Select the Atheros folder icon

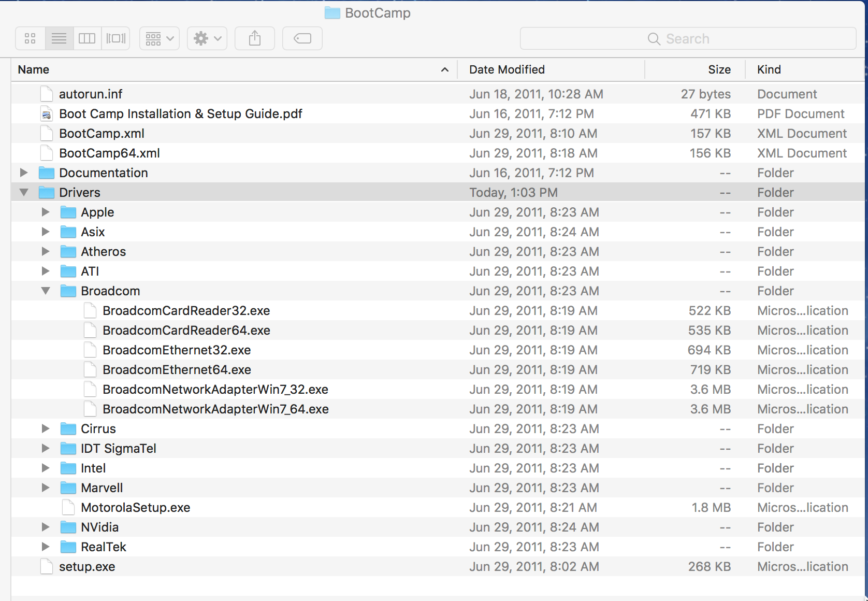click(x=68, y=251)
